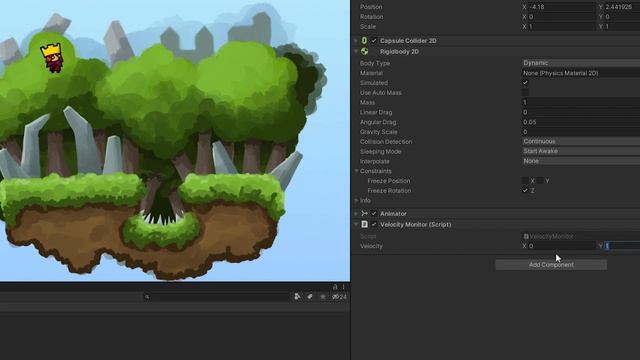
Task: Click the search by label icon in Project panel
Action: pyautogui.click(x=310, y=297)
